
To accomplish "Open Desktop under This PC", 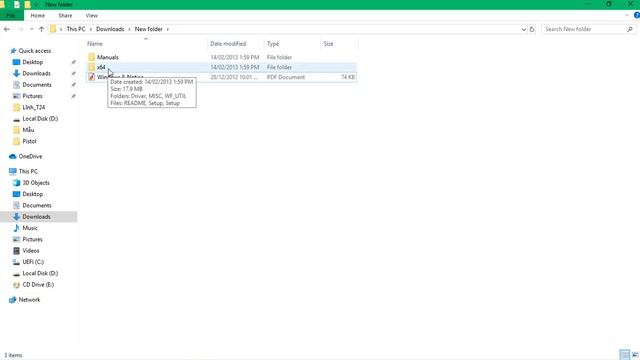I will coord(33,194).
